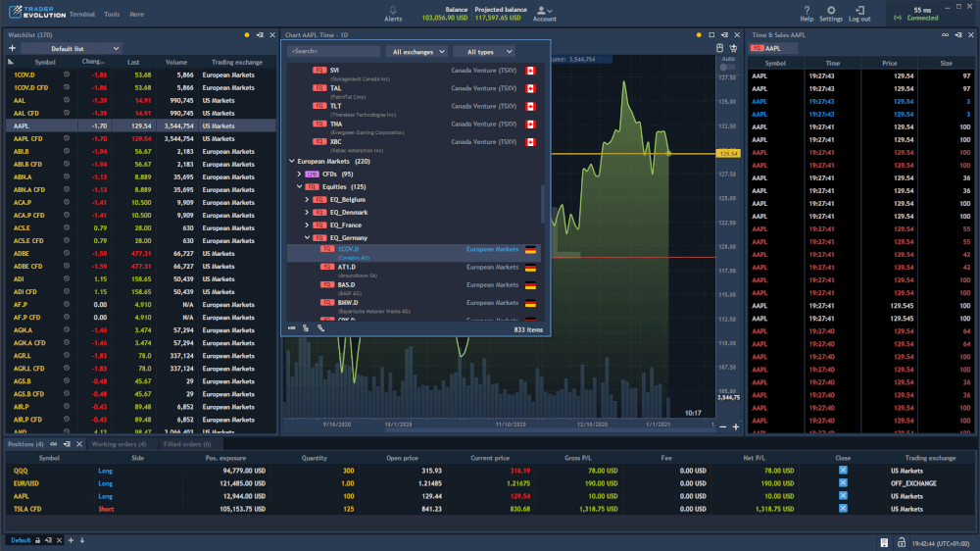Open the All exchanges dropdown
980x551 pixels.
(x=416, y=52)
